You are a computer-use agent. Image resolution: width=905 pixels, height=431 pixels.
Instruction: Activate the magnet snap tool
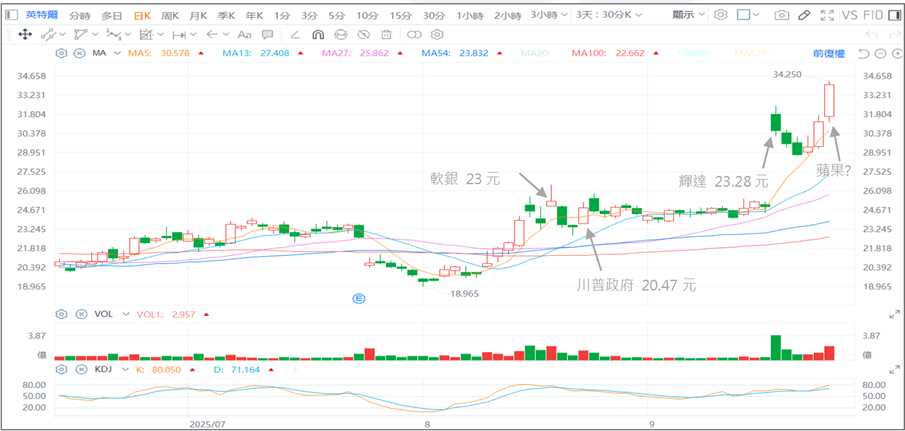[318, 34]
